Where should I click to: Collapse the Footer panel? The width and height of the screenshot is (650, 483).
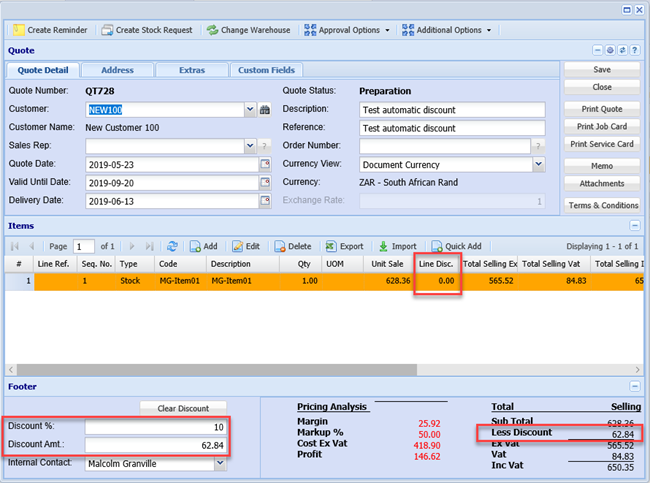[x=634, y=386]
